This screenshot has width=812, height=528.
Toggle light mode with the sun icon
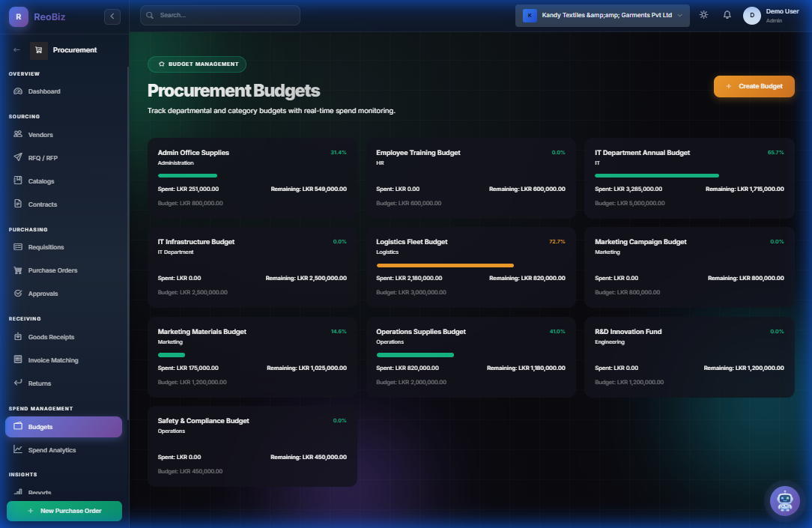coord(703,14)
